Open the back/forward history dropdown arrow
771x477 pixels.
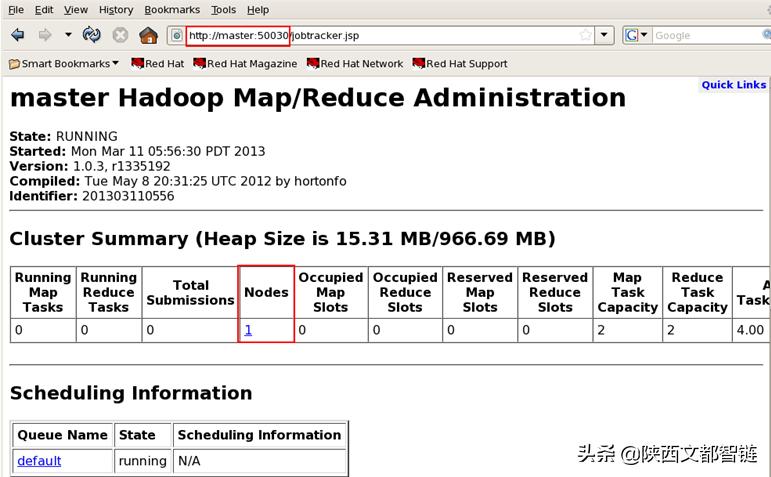(68, 35)
